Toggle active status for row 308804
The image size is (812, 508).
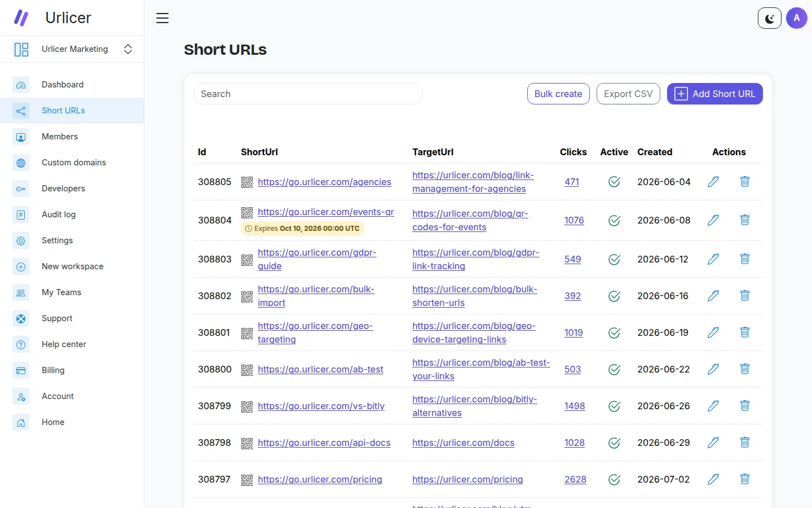[614, 220]
